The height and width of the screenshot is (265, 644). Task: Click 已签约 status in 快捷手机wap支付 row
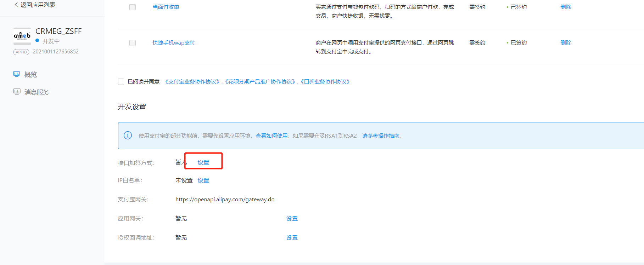click(x=519, y=43)
